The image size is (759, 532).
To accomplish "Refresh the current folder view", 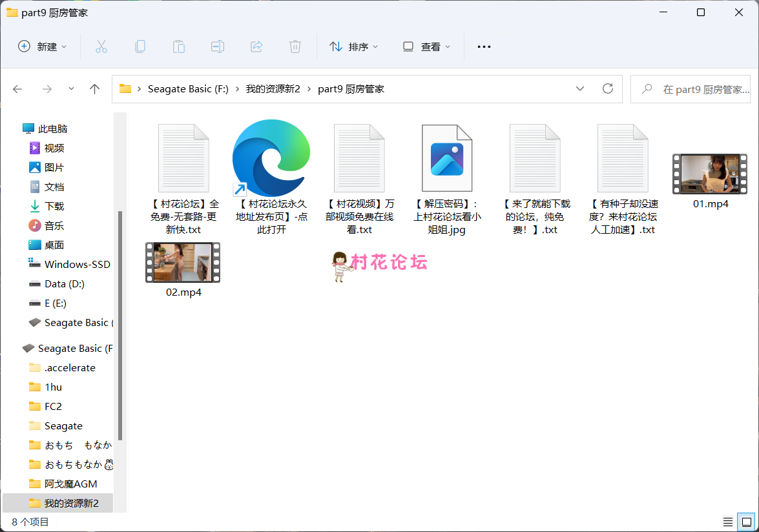I will (607, 89).
